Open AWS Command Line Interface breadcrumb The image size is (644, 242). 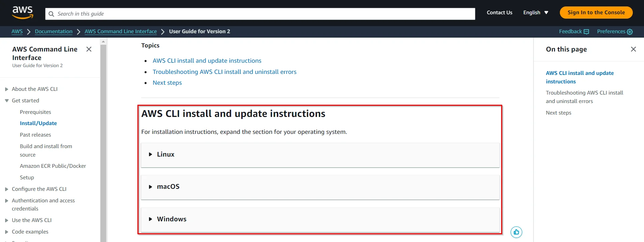click(x=121, y=32)
